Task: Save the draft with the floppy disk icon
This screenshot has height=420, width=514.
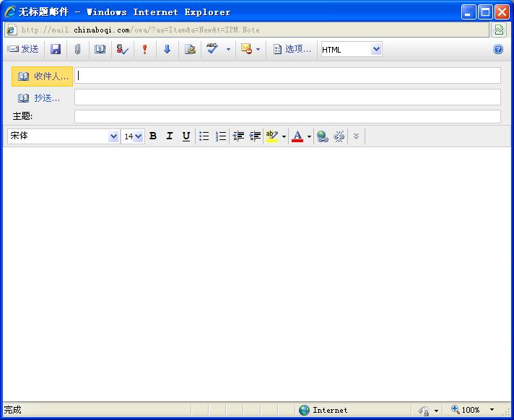Action: (56, 50)
